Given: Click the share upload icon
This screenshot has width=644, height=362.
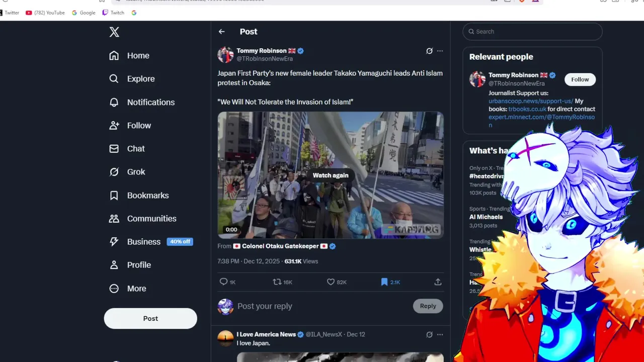Looking at the screenshot, I should (x=438, y=282).
